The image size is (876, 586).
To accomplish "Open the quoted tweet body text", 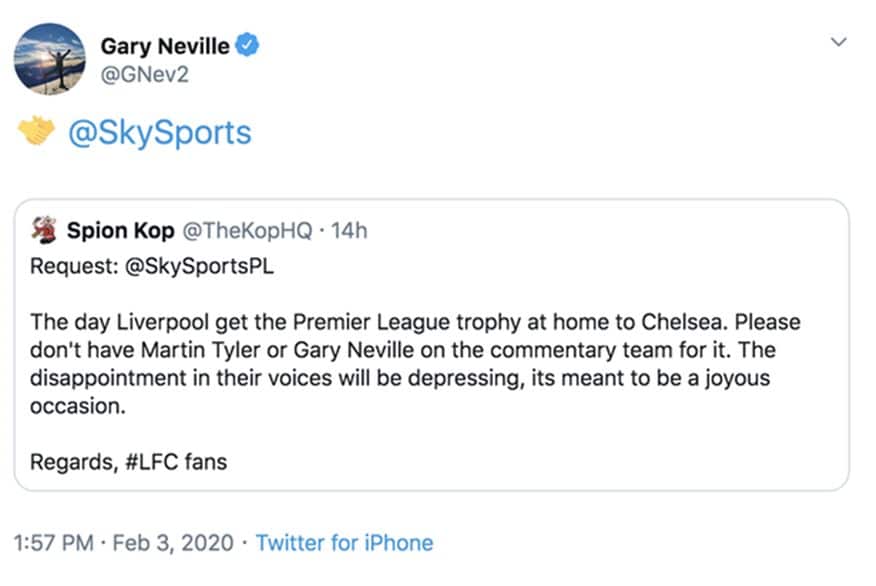I will [x=415, y=364].
